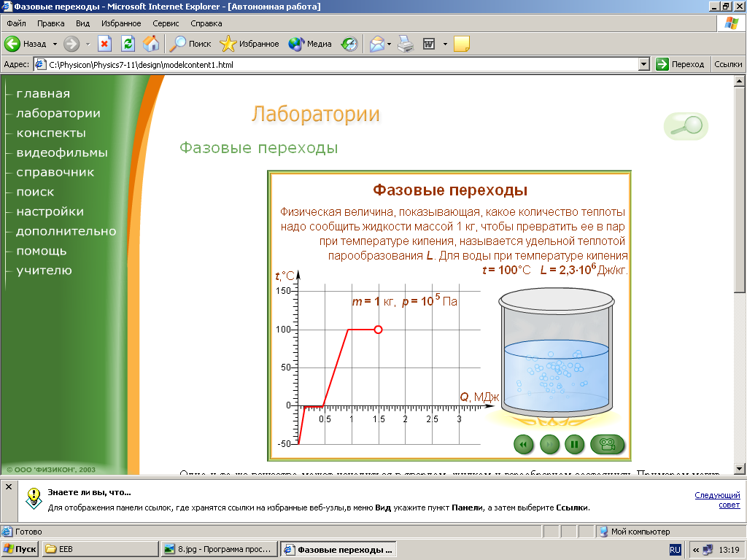Click the Переход go button
Screen dimensions: 747x560
coord(680,64)
